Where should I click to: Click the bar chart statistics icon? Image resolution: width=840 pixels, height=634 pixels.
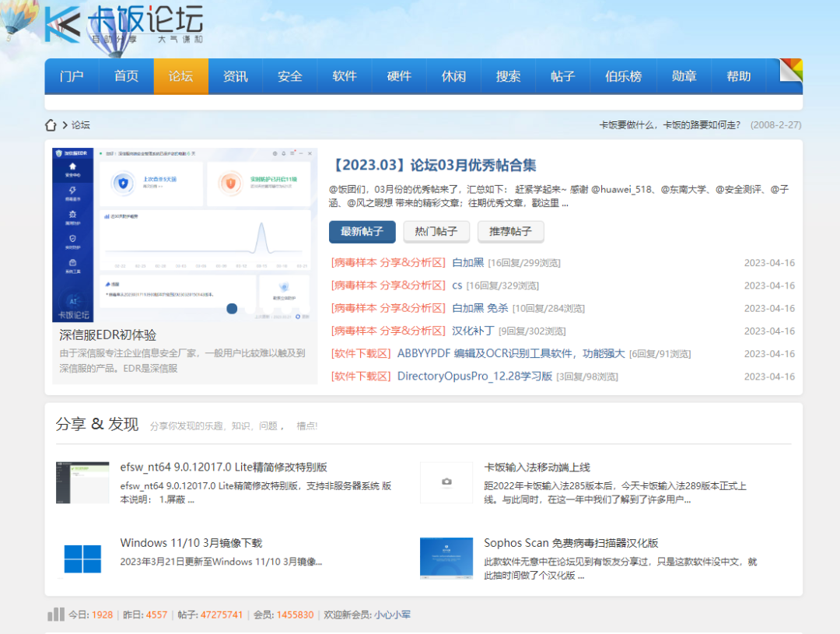point(55,615)
